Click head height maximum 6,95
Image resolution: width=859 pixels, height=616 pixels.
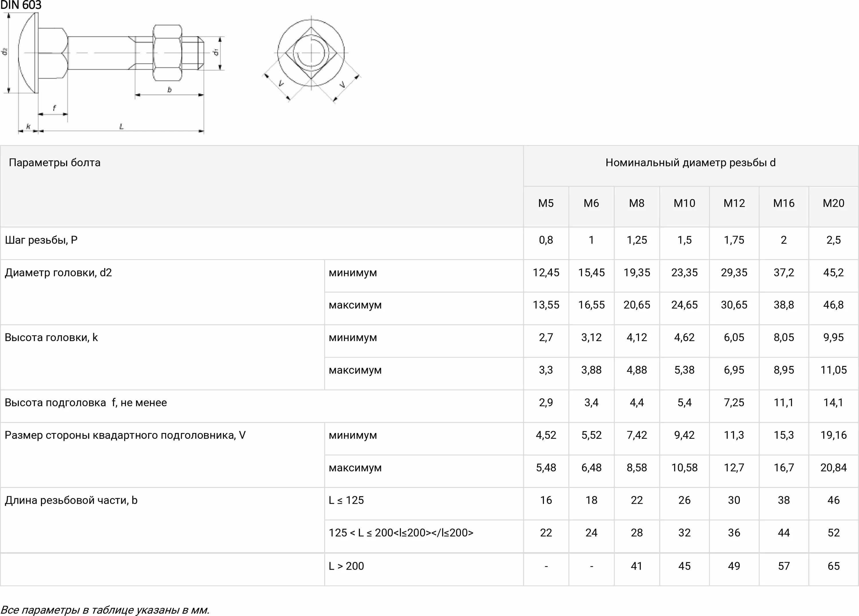(x=734, y=370)
